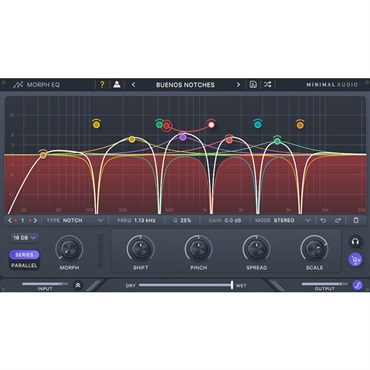
Task: Click the Input level slider
Action: click(45, 284)
